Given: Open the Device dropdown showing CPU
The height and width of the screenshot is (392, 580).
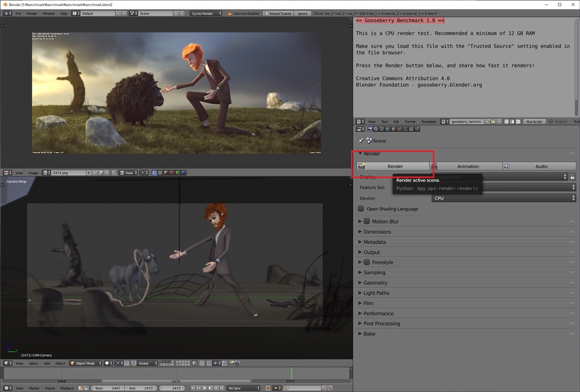Looking at the screenshot, I should point(504,198).
